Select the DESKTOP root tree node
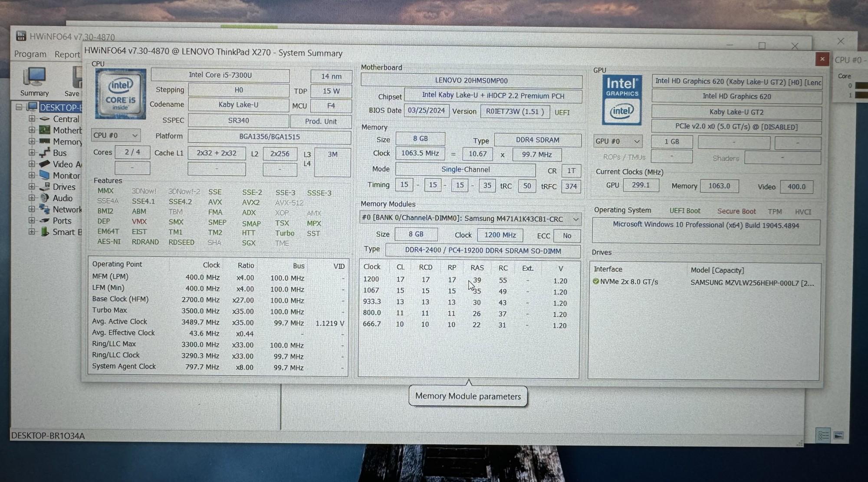Image resolution: width=868 pixels, height=482 pixels. tap(60, 107)
